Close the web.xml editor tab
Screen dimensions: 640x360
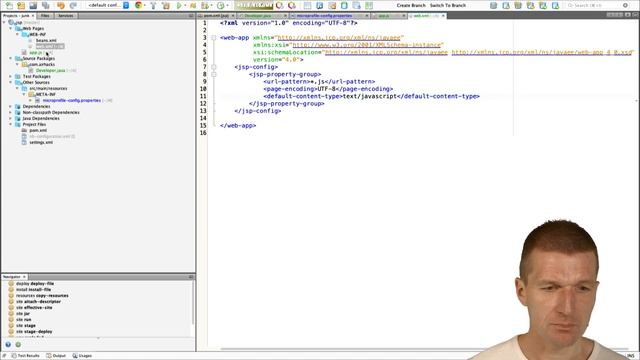[x=443, y=16]
